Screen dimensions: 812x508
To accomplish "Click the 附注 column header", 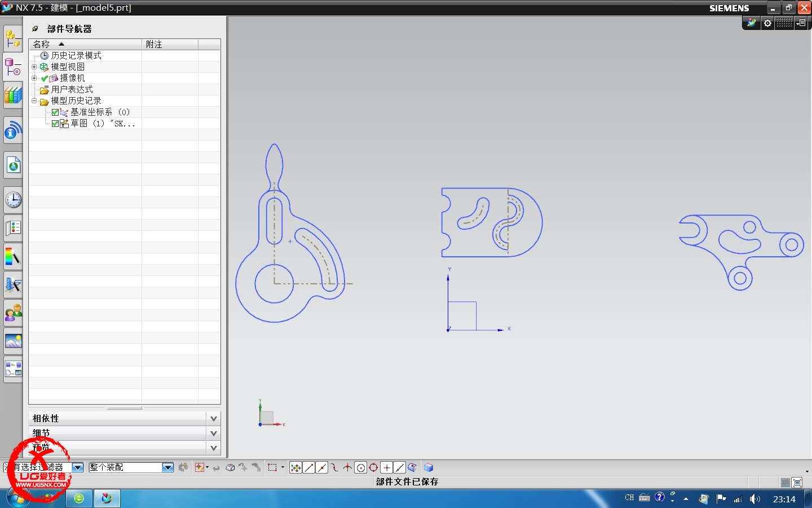I will (x=170, y=44).
